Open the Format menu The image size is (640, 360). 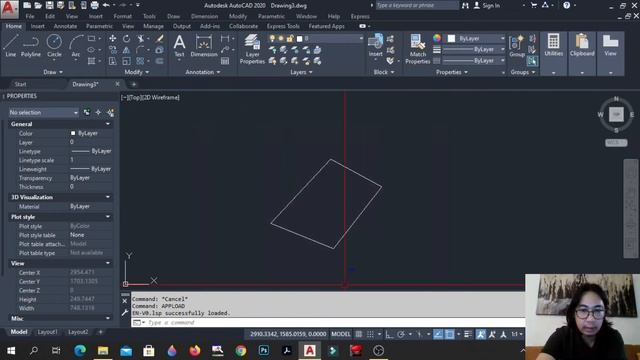(122, 16)
